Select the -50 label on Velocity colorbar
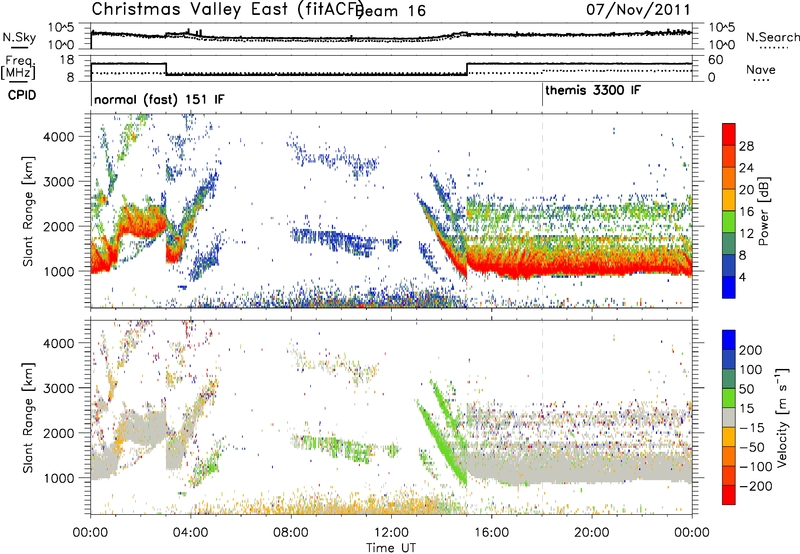 (752, 448)
